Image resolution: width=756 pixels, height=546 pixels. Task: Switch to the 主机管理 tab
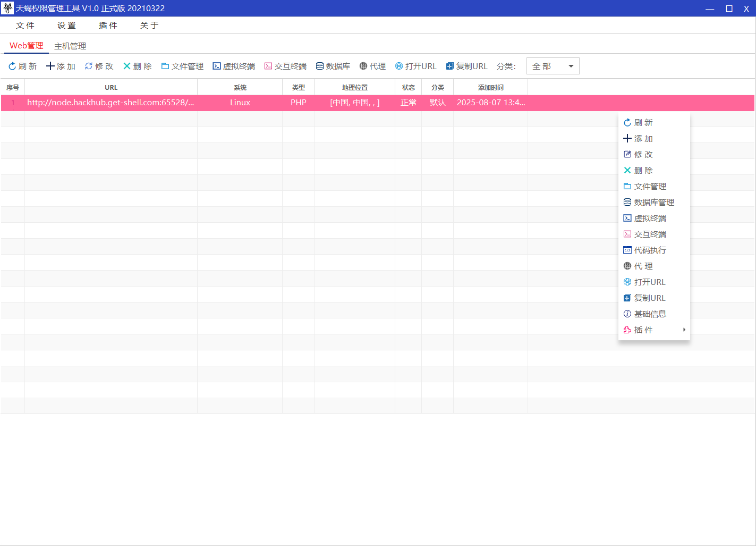click(x=70, y=46)
